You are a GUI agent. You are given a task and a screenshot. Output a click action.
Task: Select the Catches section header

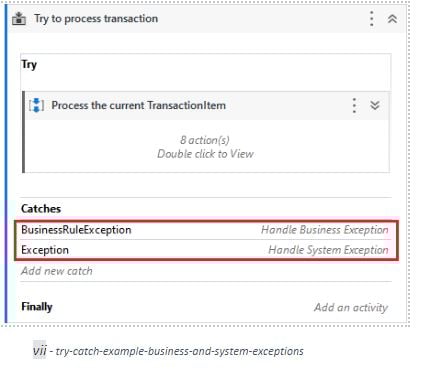(41, 209)
